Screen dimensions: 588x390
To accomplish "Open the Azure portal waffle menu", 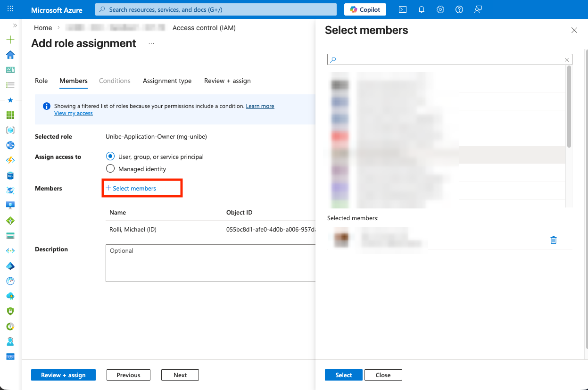I will pos(11,9).
